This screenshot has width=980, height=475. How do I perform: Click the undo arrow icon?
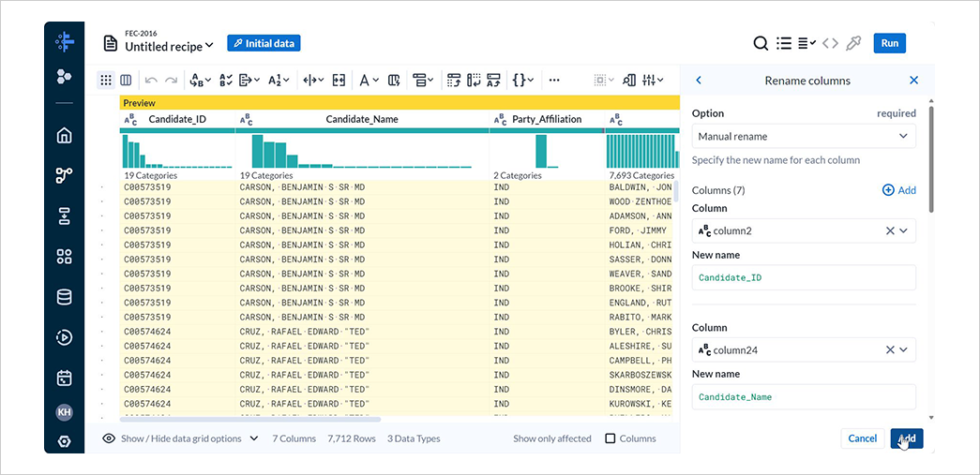pyautogui.click(x=151, y=80)
